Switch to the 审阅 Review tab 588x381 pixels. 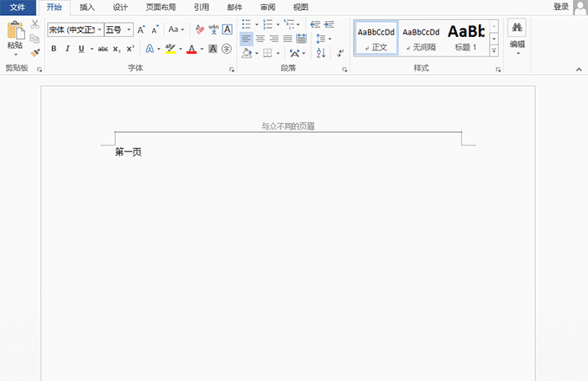(268, 7)
